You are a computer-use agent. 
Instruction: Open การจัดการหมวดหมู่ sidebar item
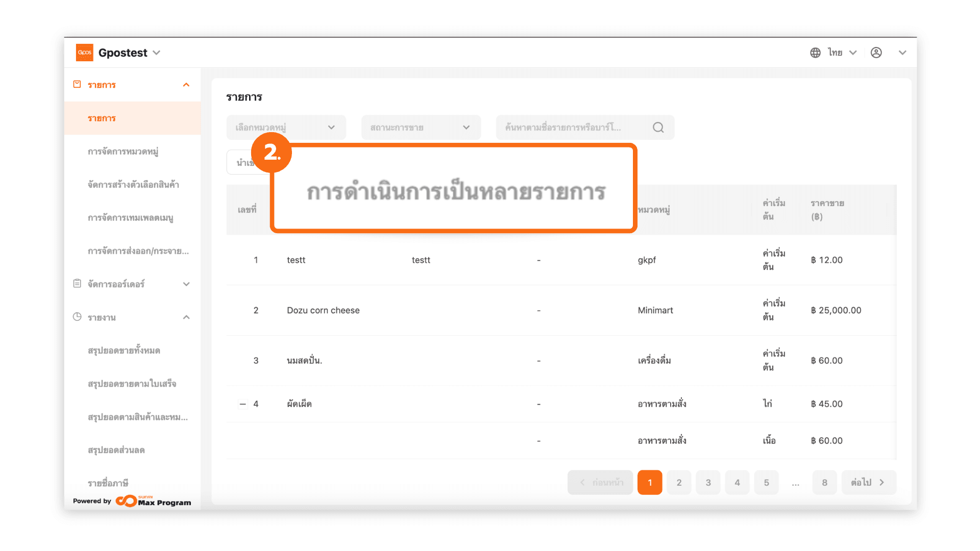coord(123,152)
